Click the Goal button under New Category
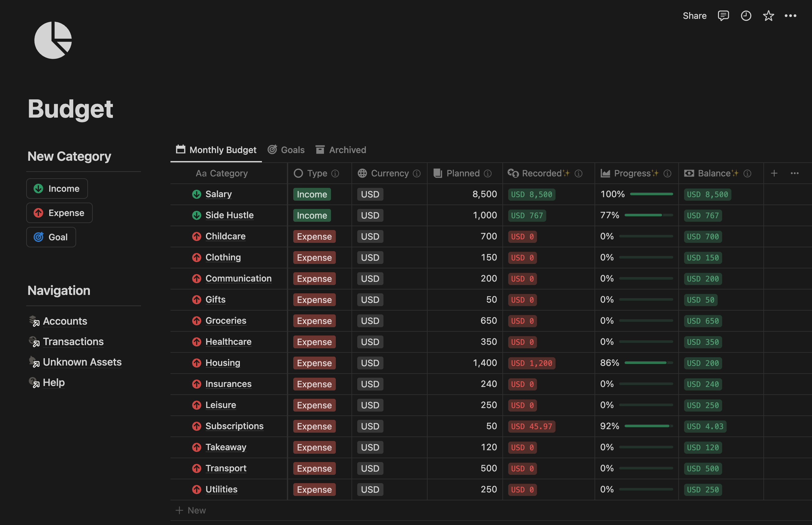Viewport: 812px width, 525px height. [51, 236]
